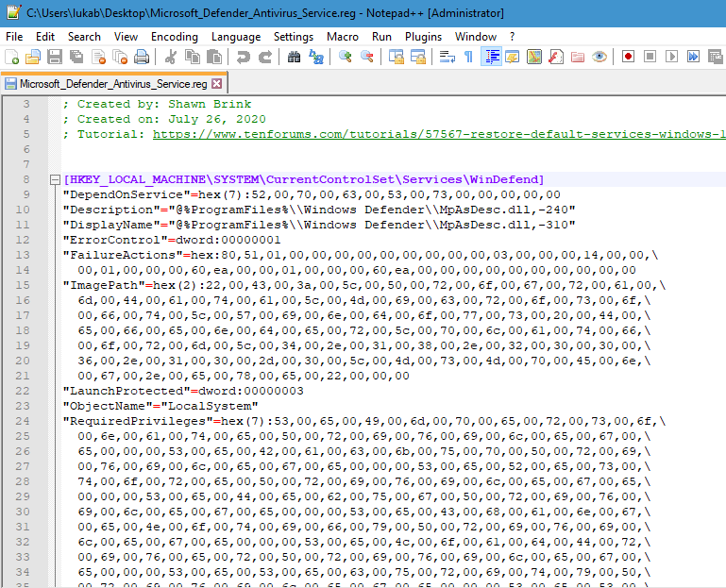The height and width of the screenshot is (588, 726).
Task: Click the "; Created by: Shawn Brink" line
Action: coord(158,104)
